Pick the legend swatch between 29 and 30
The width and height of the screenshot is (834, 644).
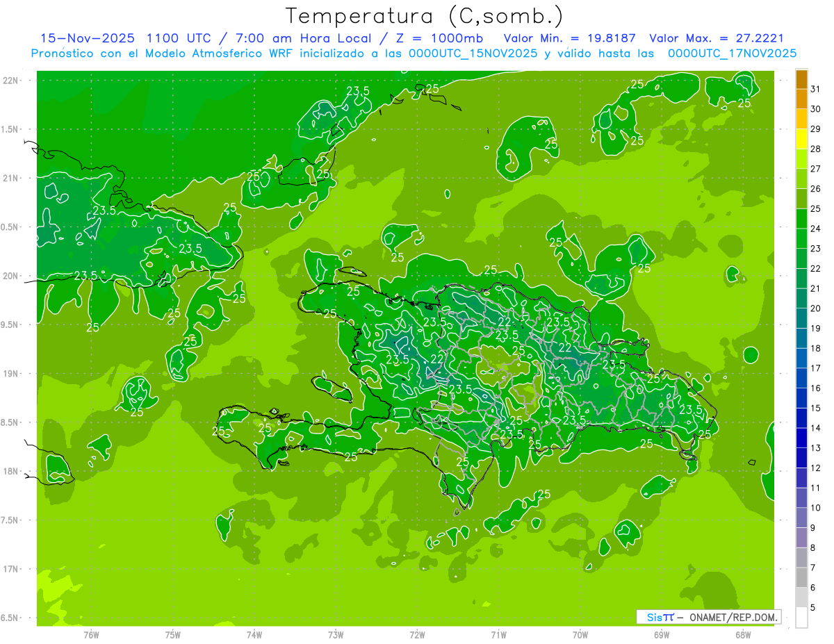pos(801,119)
